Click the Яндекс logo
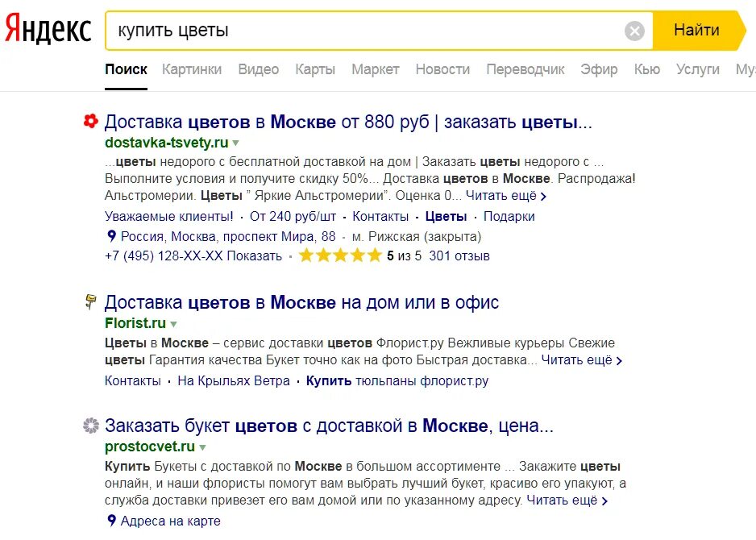This screenshot has height=540, width=756. pos(48,29)
